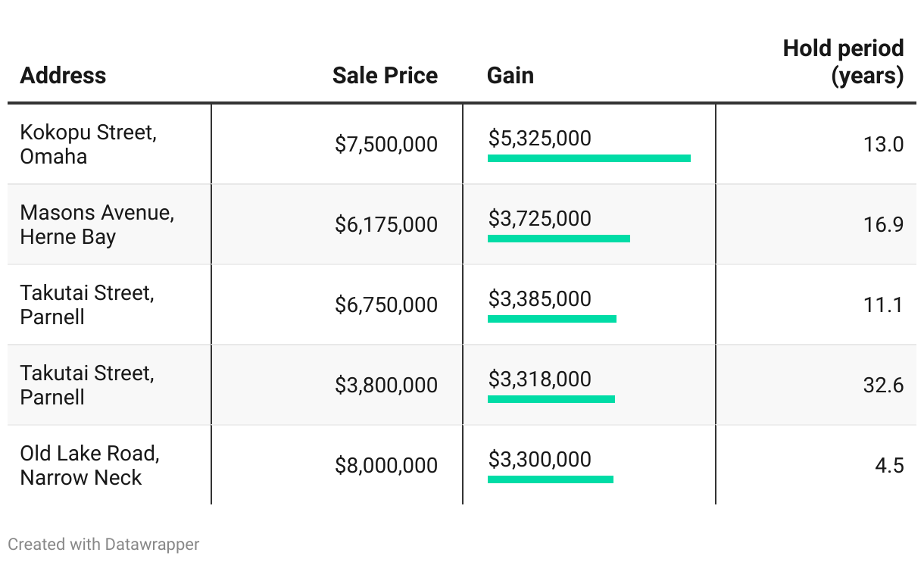The width and height of the screenshot is (924, 562).
Task: Click the $3,800,000 sale price cell
Action: pyautogui.click(x=386, y=385)
